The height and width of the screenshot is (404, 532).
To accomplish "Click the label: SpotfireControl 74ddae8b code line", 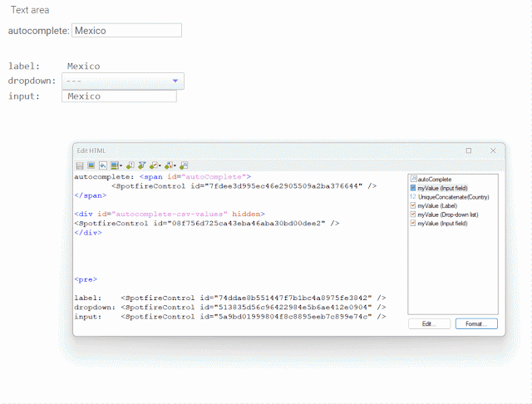I will (230, 298).
